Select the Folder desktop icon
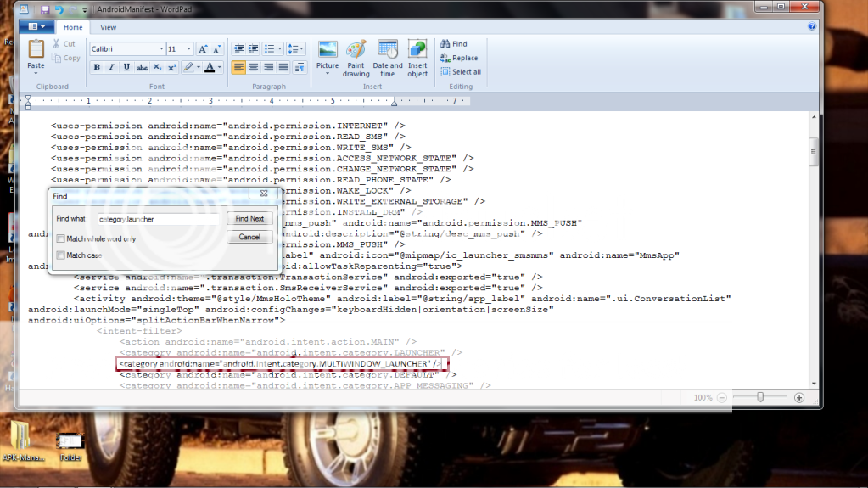 tap(70, 446)
